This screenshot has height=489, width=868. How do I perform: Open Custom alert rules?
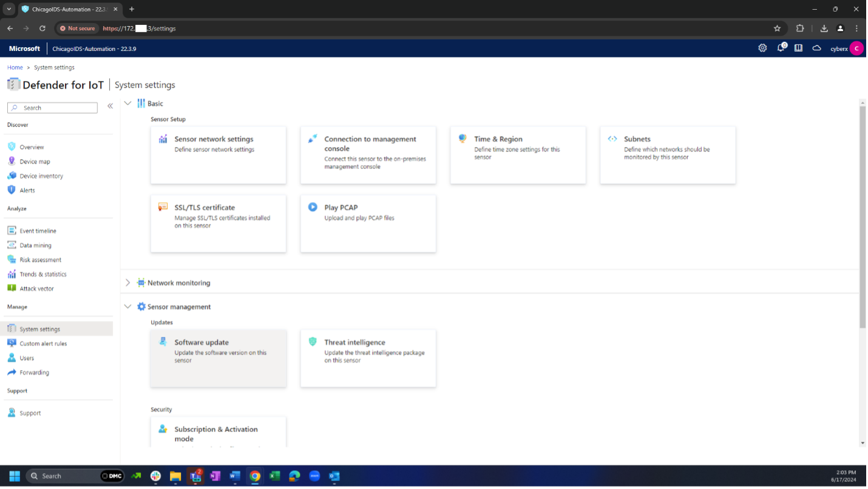point(43,343)
